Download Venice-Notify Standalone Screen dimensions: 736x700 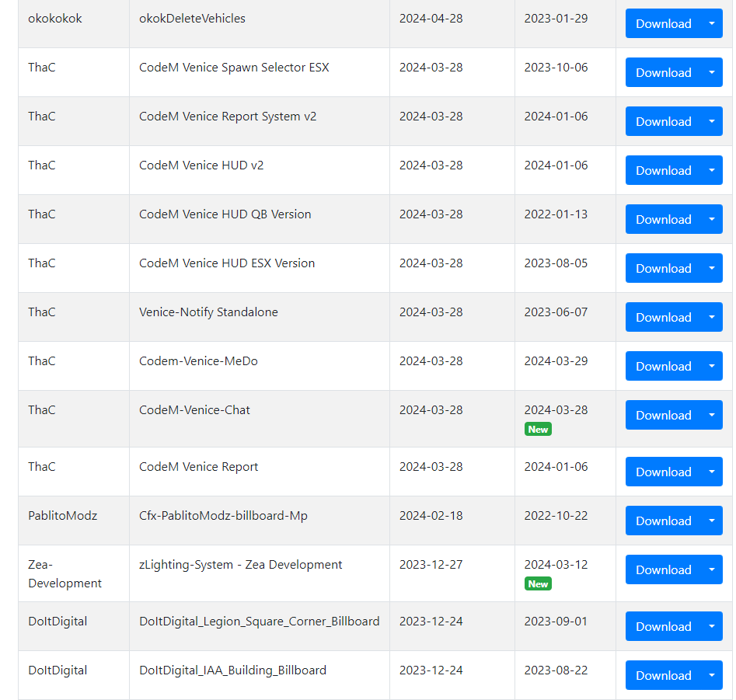point(663,317)
